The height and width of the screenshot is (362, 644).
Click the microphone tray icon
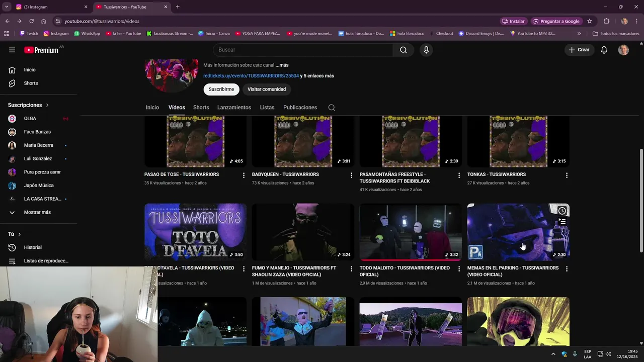pos(575,354)
